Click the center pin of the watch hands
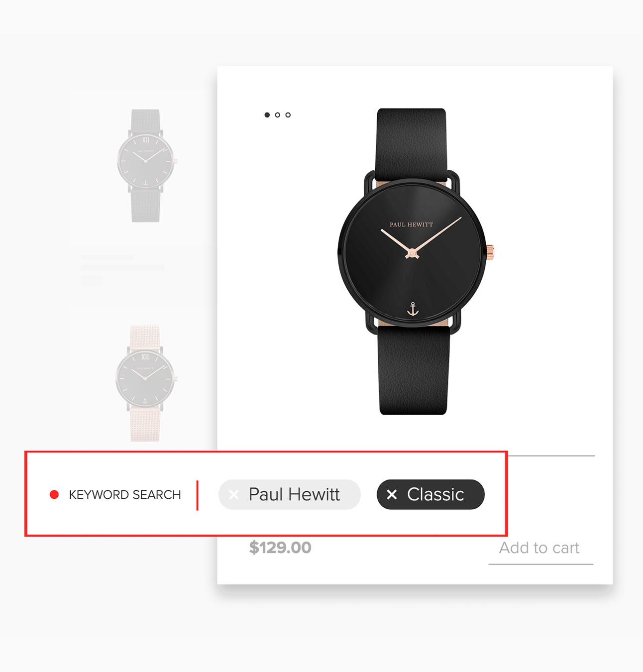Screen dimensions: 643x672 tap(412, 254)
